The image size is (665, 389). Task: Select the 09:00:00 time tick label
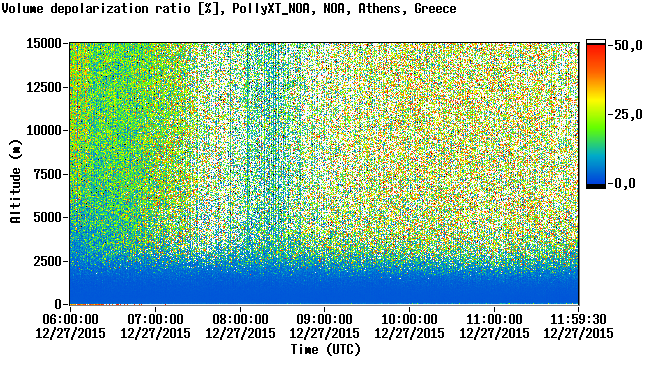pyautogui.click(x=324, y=319)
